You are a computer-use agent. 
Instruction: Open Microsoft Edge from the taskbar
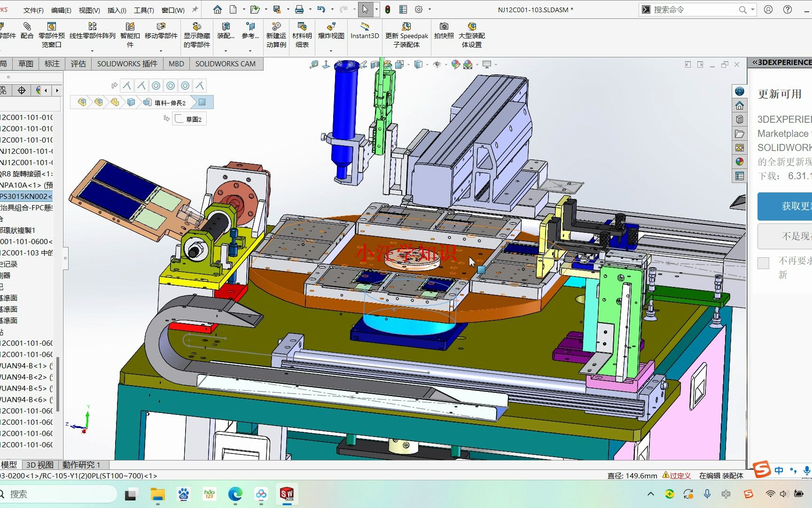pos(235,494)
